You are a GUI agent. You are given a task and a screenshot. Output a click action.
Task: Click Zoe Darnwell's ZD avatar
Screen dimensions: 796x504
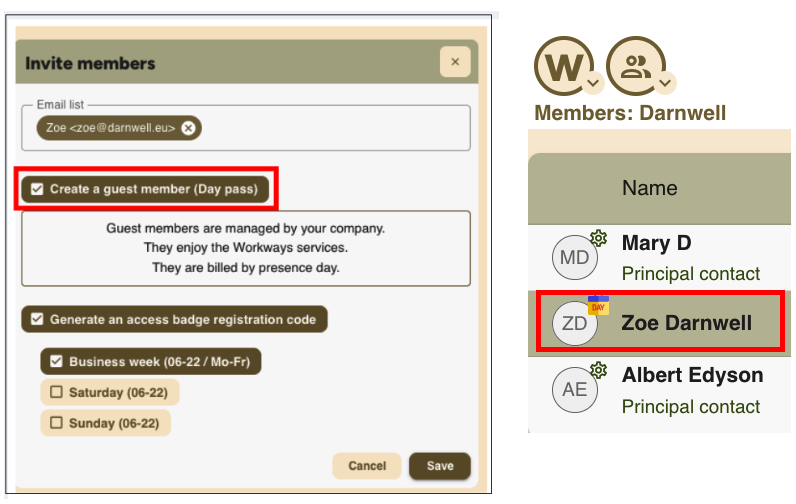coord(574,323)
